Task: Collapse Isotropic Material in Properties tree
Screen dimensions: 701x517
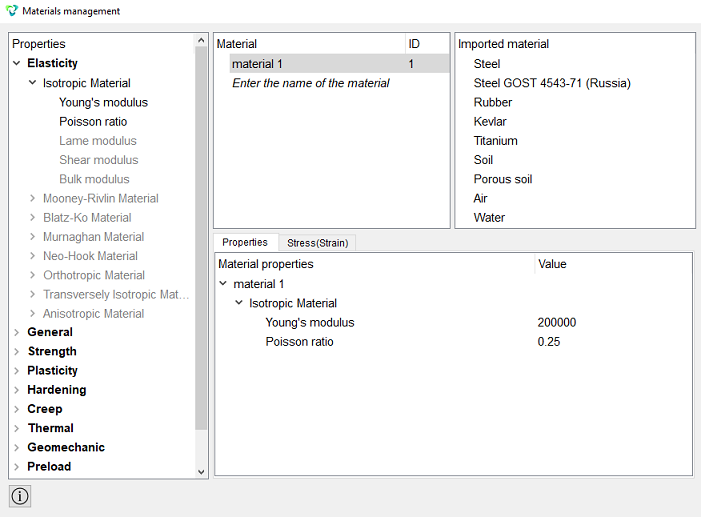Action: point(32,83)
